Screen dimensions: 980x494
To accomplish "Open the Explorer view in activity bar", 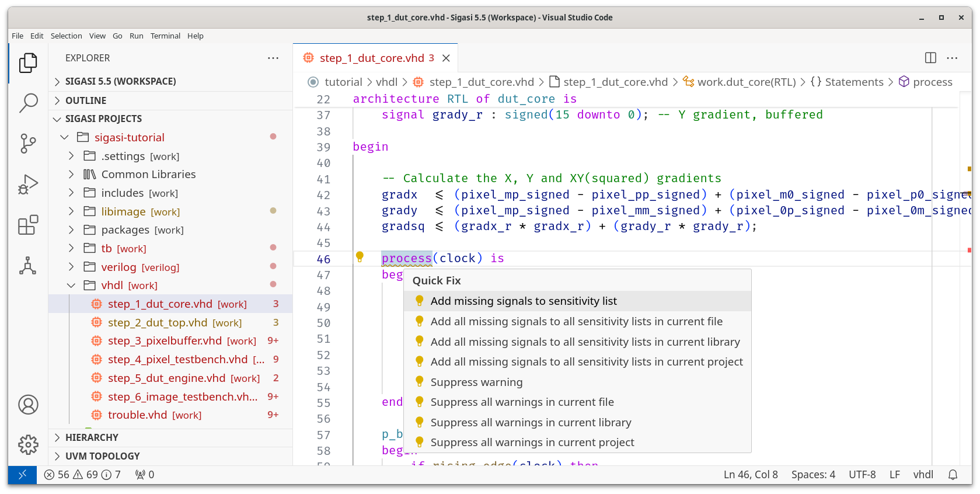I will pyautogui.click(x=28, y=63).
